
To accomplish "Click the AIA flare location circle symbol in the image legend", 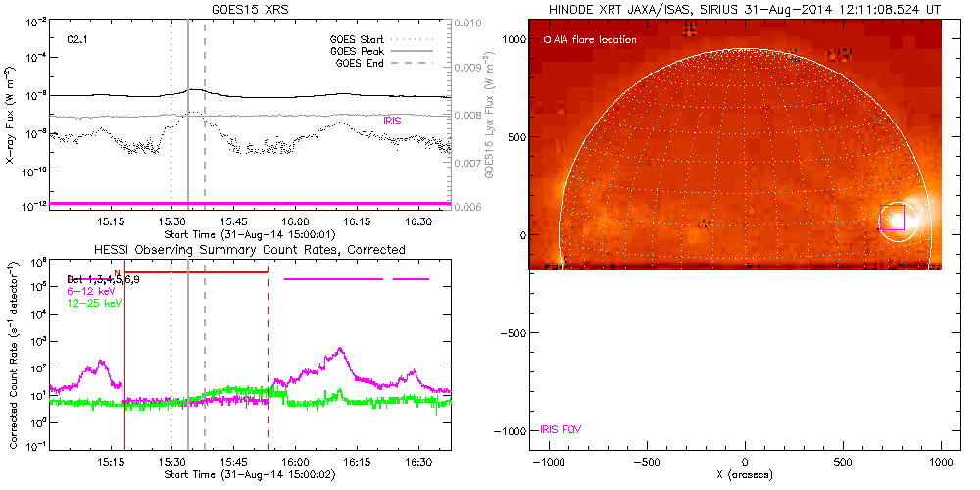I will point(547,40).
